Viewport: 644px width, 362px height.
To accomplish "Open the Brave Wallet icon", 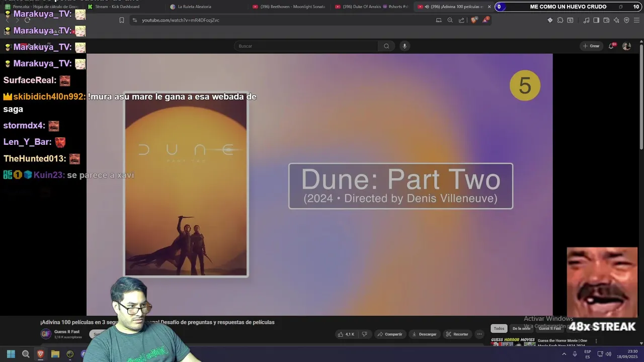I will coord(606,20).
